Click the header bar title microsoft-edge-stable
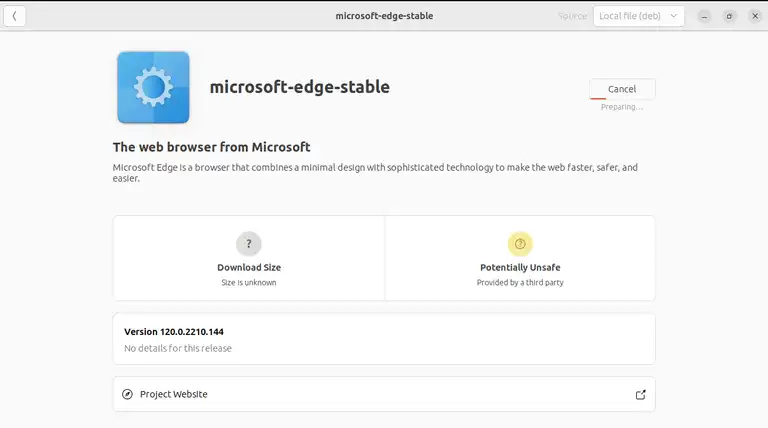Screen dimensions: 768x428 (x=384, y=16)
